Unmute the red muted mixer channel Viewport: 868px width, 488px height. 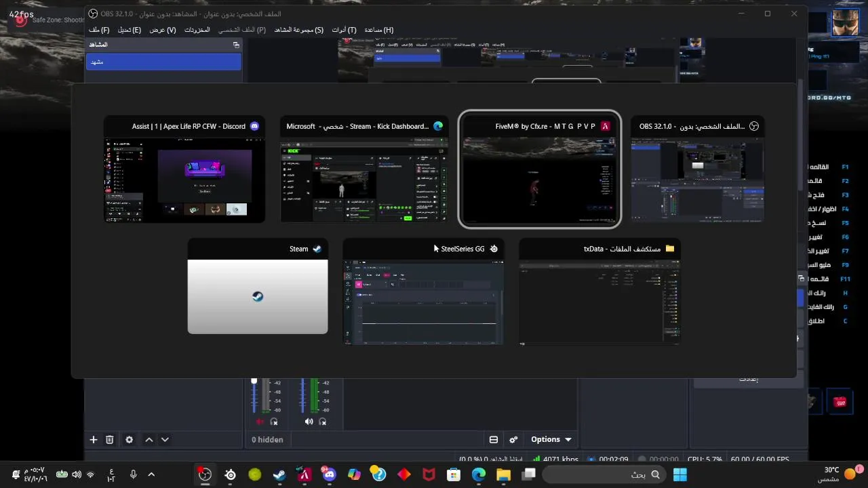pyautogui.click(x=260, y=422)
